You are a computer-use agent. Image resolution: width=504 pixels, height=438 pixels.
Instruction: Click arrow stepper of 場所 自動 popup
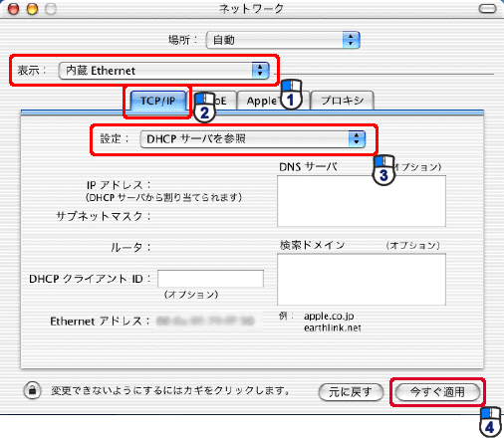point(352,40)
